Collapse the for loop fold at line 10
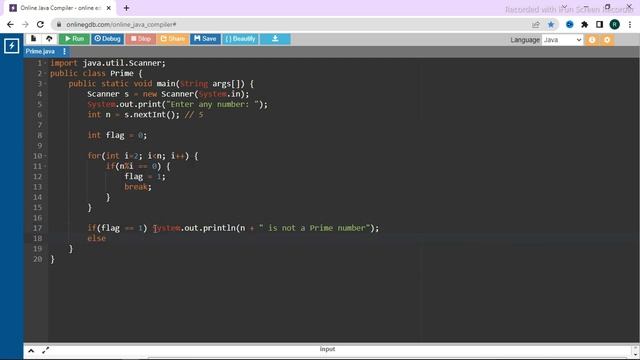Image resolution: width=640 pixels, height=360 pixels. tap(45, 156)
